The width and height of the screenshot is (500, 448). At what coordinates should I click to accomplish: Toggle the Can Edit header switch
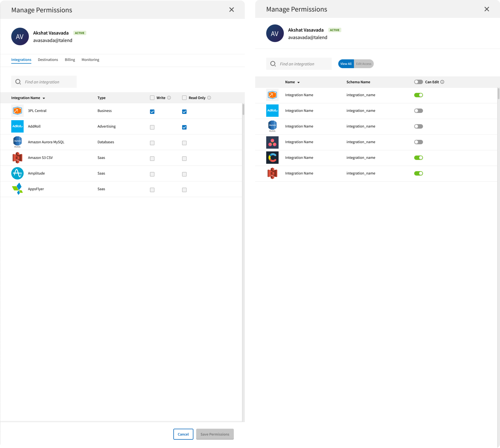pyautogui.click(x=418, y=82)
